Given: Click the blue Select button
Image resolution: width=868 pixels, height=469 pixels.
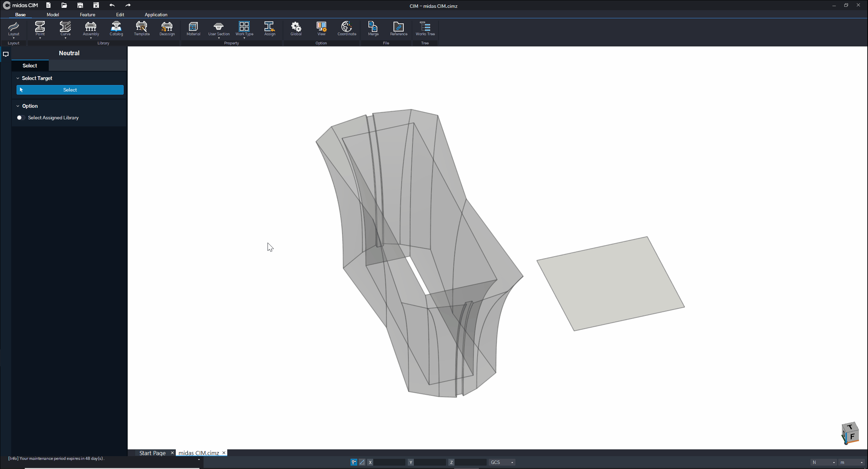Looking at the screenshot, I should coord(70,90).
